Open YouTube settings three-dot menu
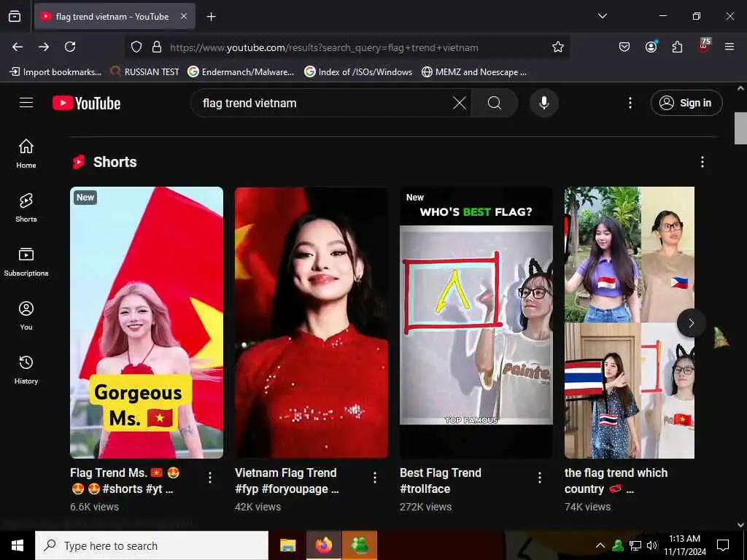The width and height of the screenshot is (747, 560). point(630,103)
